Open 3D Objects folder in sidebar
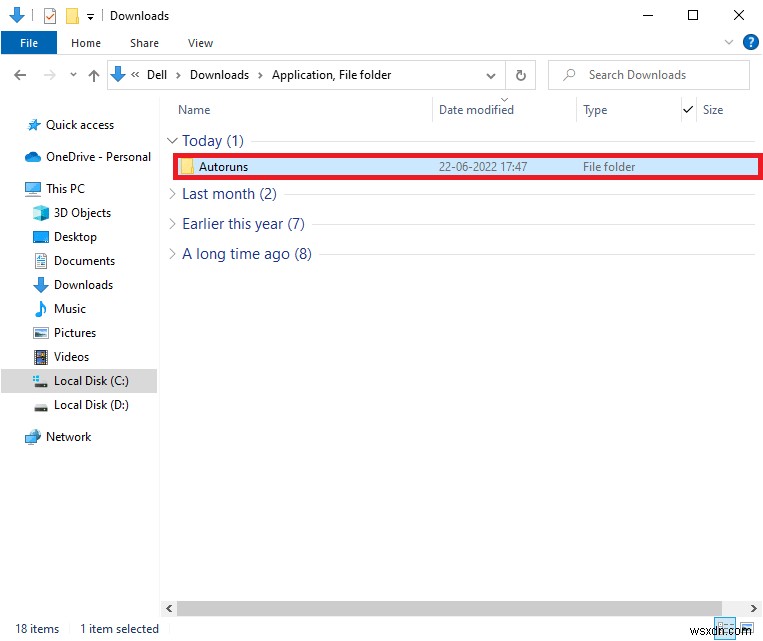This screenshot has height=641, width=763. click(x=82, y=213)
